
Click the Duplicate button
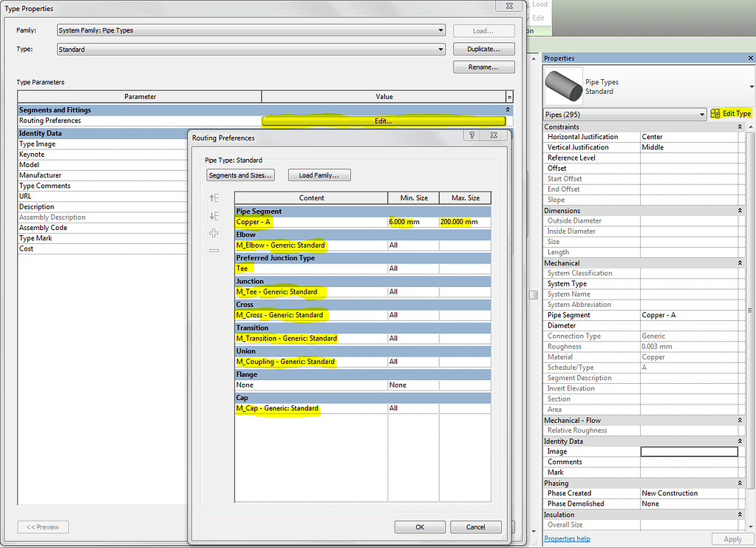pyautogui.click(x=483, y=49)
